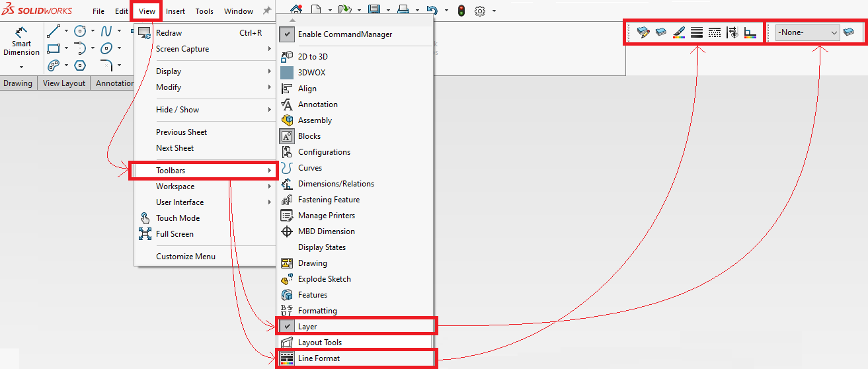
Task: Click the Line Color brush icon
Action: click(x=678, y=32)
